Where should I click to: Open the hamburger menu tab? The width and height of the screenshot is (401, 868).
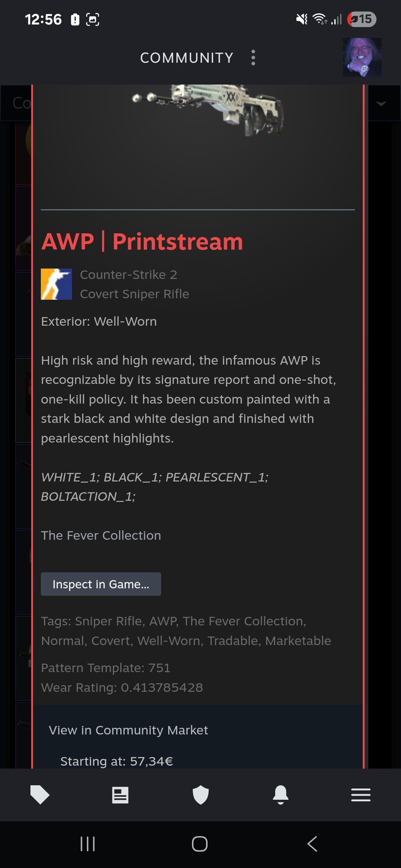coord(361,795)
